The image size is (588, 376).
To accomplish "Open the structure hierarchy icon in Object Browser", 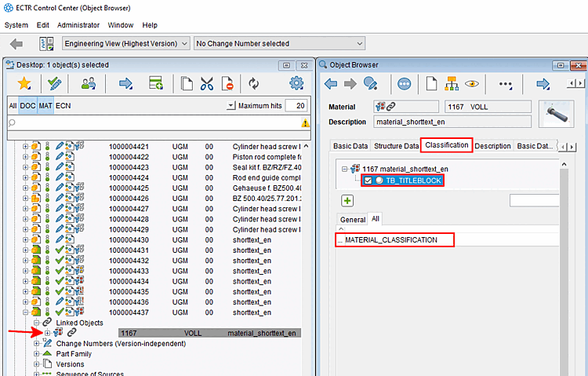I will (x=452, y=83).
